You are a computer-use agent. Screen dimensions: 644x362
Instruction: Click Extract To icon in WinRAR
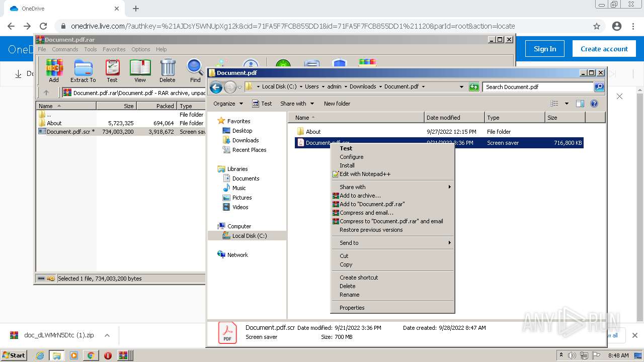pyautogui.click(x=83, y=70)
